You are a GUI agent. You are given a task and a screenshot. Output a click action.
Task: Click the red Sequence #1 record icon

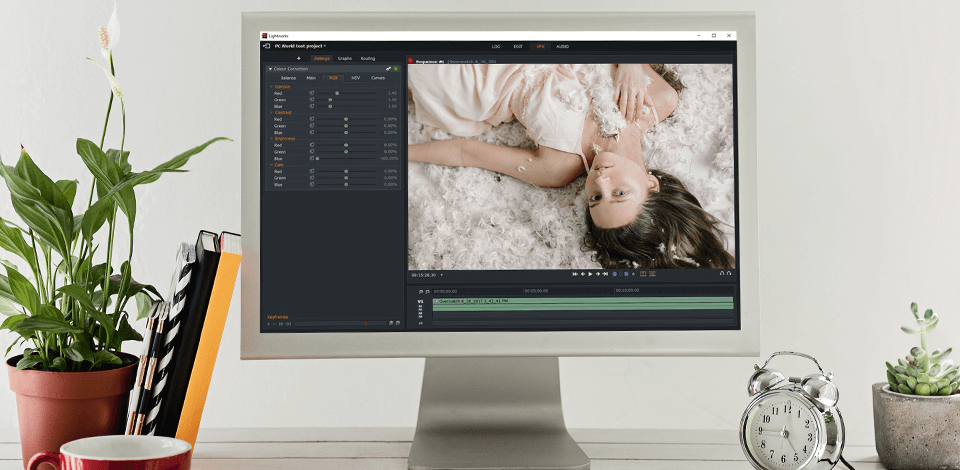pos(411,61)
